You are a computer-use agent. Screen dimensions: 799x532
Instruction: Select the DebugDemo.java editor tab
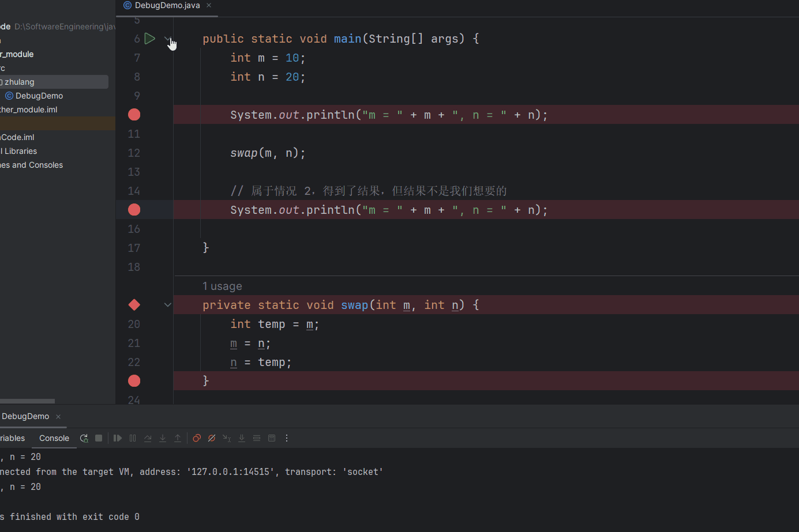[x=167, y=5]
